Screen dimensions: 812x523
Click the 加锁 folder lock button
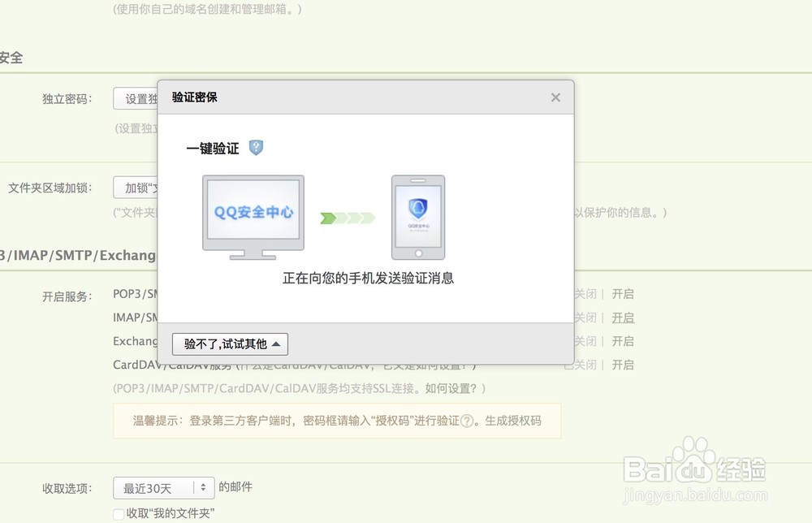pyautogui.click(x=135, y=188)
